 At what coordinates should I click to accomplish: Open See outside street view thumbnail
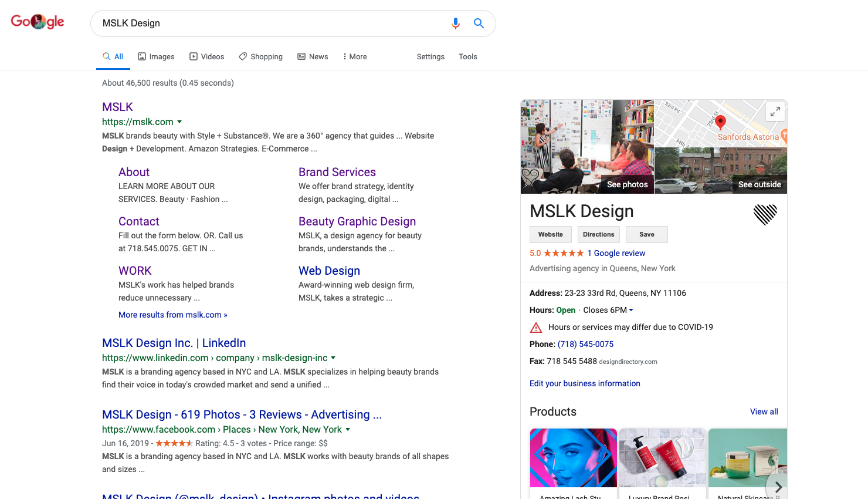[x=721, y=171]
